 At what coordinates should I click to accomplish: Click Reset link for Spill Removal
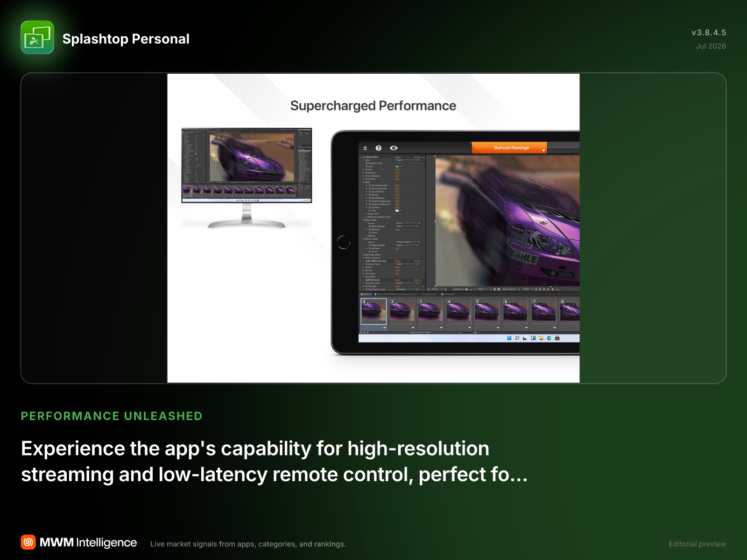coord(398,280)
